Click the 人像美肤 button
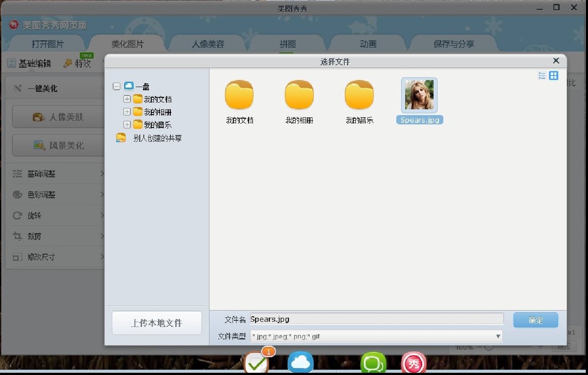This screenshot has width=588, height=375. click(58, 117)
